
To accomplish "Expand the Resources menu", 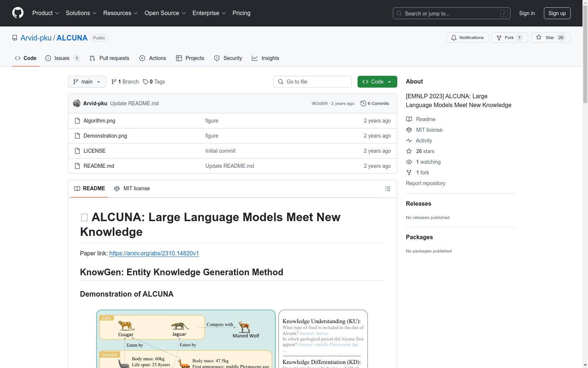I will click(121, 13).
